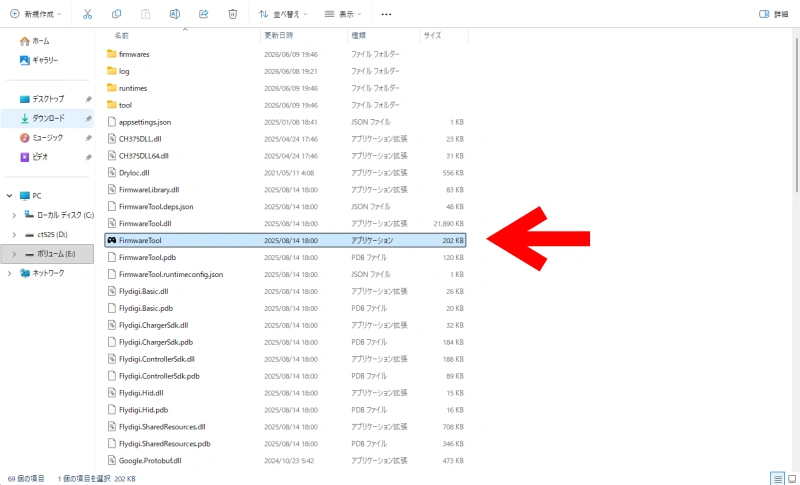Screen dimensions: 800x485
Task: Select Flydigi.ChargerSdk.pdb file name
Action: pos(156,342)
